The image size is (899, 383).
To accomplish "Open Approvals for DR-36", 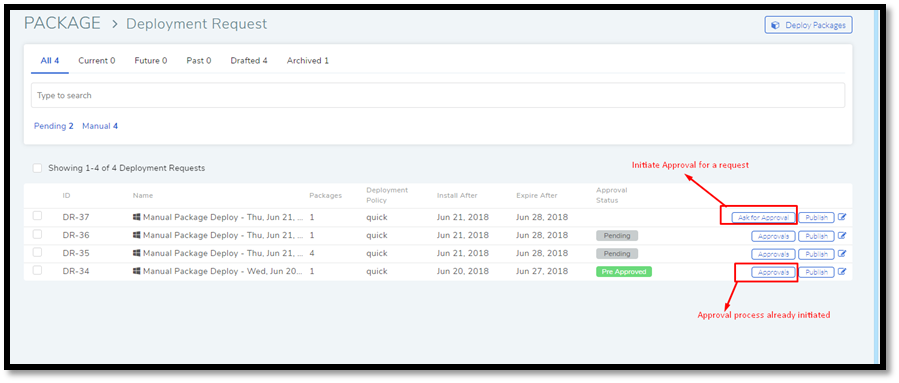I will 773,236.
